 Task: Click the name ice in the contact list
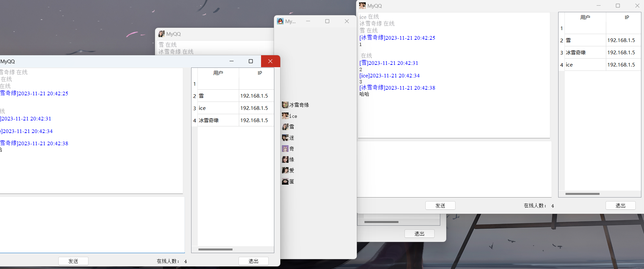coord(293,116)
